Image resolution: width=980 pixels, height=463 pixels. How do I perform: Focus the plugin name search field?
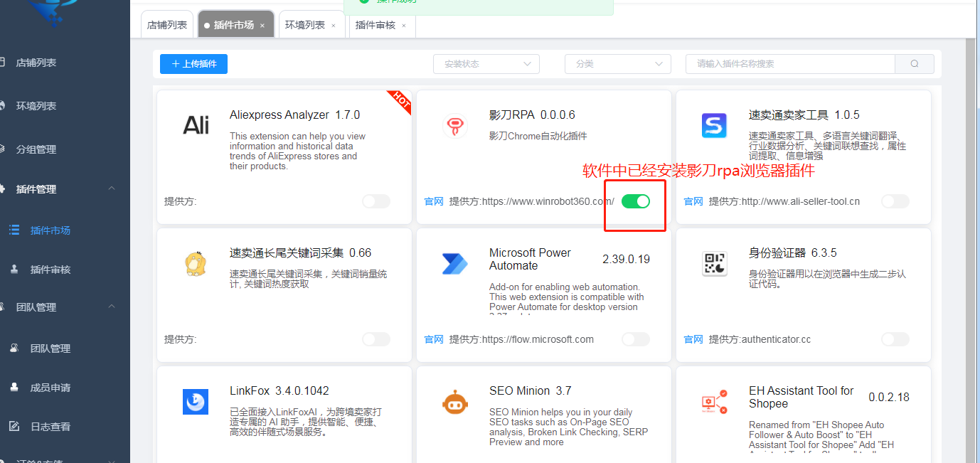click(790, 64)
